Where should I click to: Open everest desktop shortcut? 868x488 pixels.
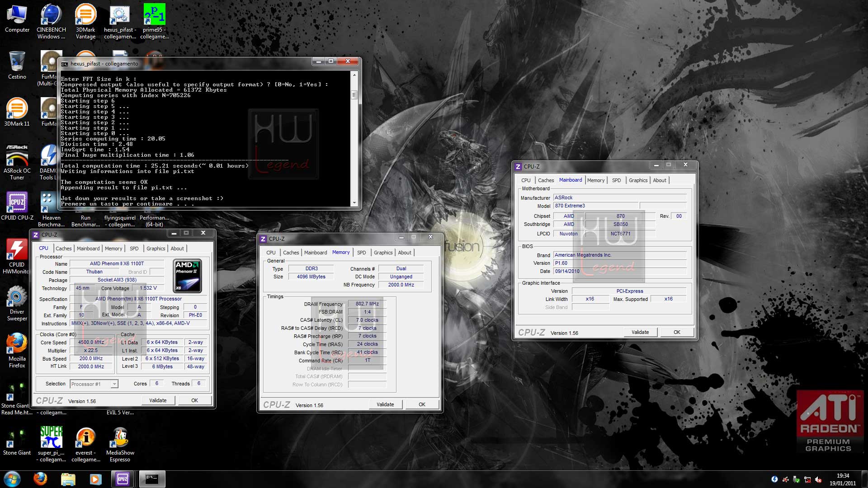tap(85, 445)
